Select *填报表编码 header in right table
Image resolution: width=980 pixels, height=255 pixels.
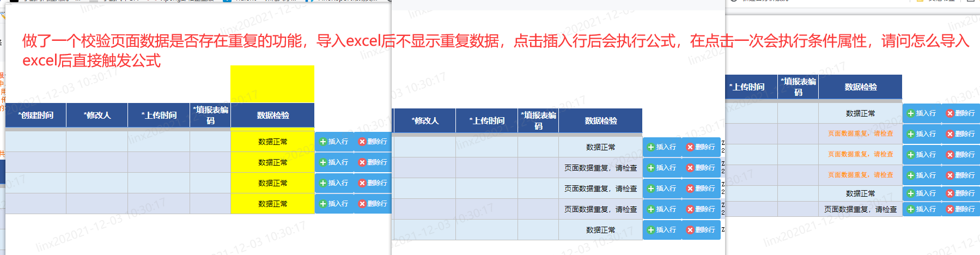[x=798, y=87]
